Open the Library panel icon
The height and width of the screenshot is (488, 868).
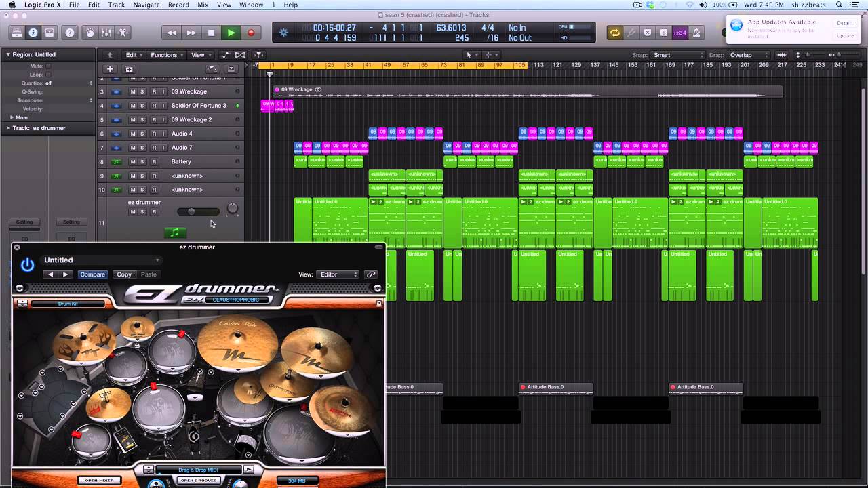coord(16,33)
